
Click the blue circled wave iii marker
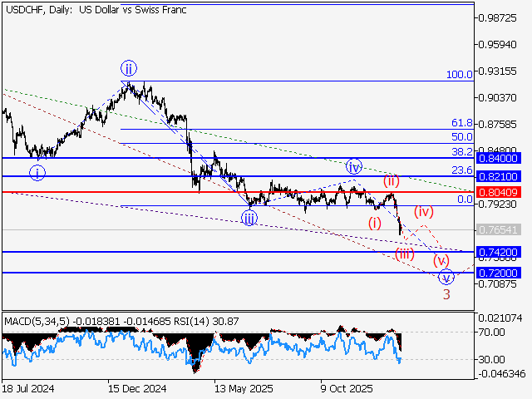(x=249, y=218)
